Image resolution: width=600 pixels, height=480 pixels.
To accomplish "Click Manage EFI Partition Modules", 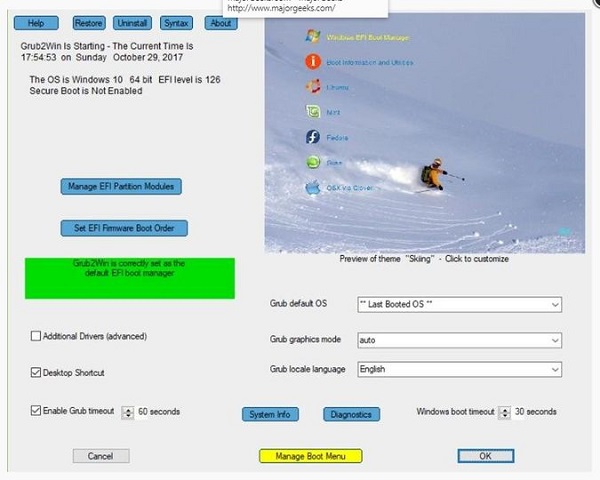I will point(121,186).
